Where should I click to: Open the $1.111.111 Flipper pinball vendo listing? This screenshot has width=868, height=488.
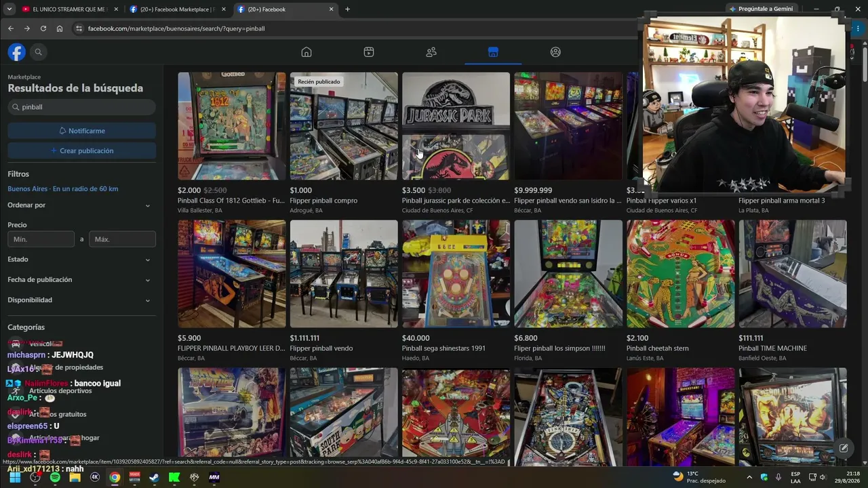click(344, 274)
